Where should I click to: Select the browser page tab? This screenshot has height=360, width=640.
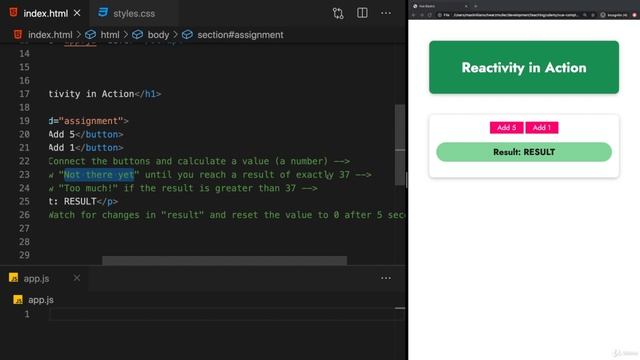pos(440,6)
